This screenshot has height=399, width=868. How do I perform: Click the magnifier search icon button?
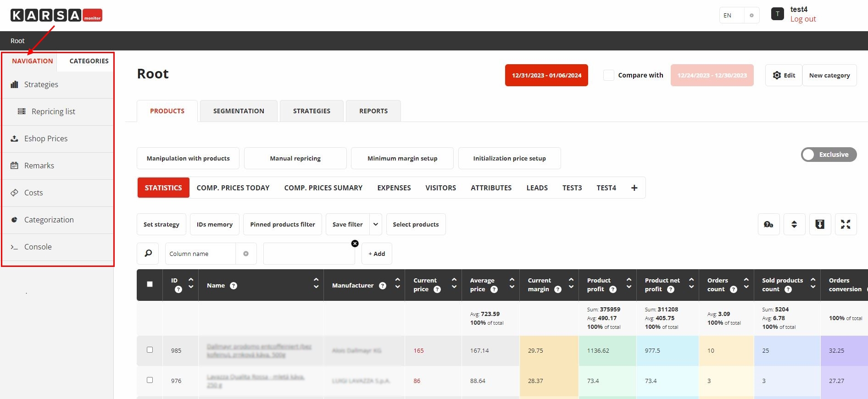click(148, 254)
